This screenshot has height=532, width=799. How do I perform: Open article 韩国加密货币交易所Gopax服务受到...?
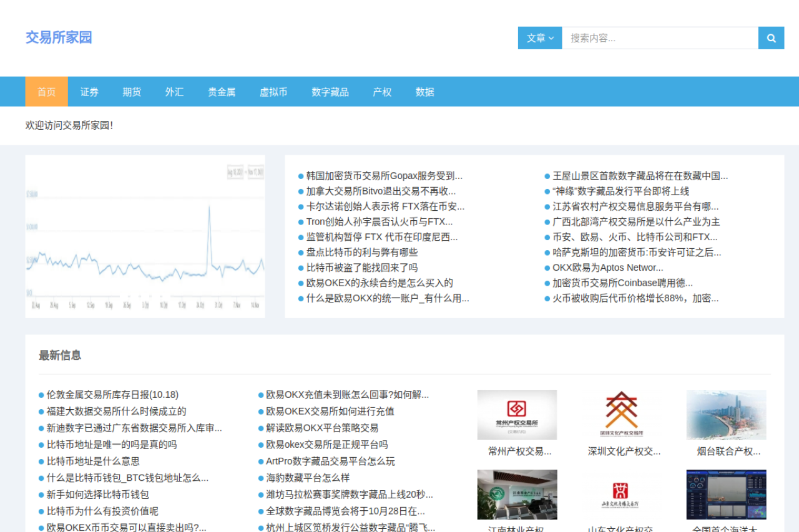click(385, 176)
